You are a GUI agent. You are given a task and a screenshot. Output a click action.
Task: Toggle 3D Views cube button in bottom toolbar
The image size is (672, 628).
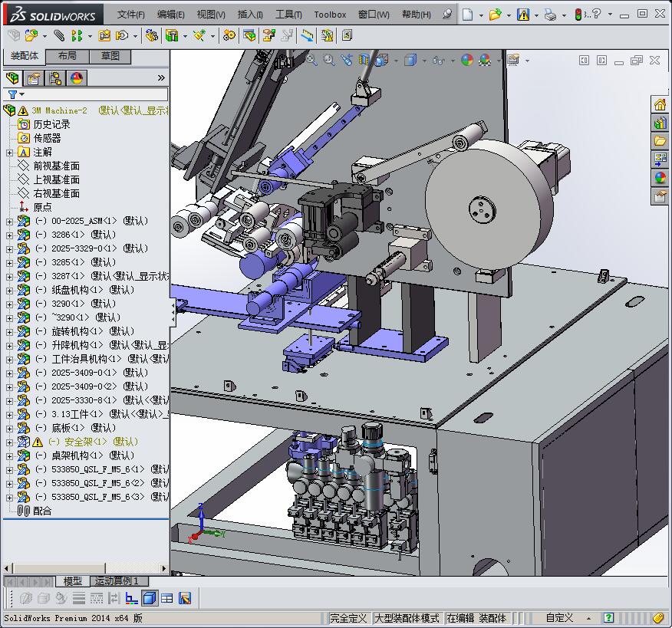tap(149, 598)
